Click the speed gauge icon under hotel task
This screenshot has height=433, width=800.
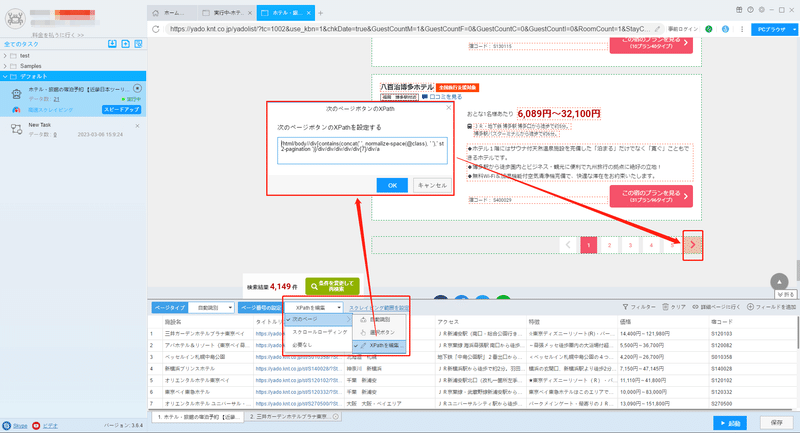[x=16, y=110]
